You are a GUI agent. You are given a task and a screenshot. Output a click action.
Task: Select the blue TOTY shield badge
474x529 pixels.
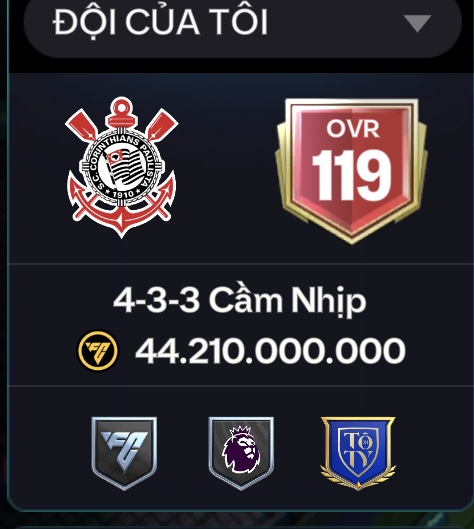(358, 453)
